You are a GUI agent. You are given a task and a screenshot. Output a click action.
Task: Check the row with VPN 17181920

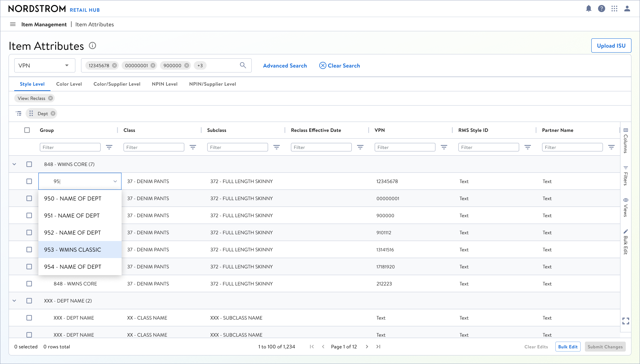(x=29, y=267)
